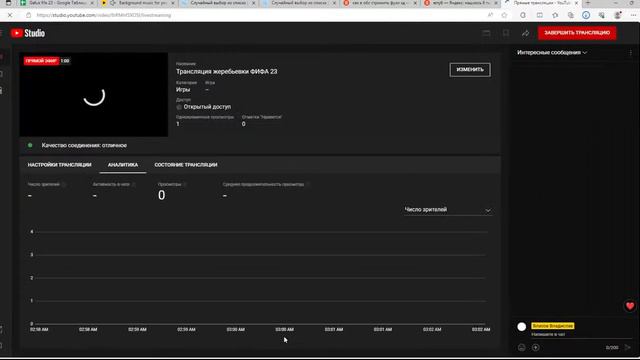The height and width of the screenshot is (360, 640).
Task: Click info icon beside Активность в чате
Action: pyautogui.click(x=134, y=184)
